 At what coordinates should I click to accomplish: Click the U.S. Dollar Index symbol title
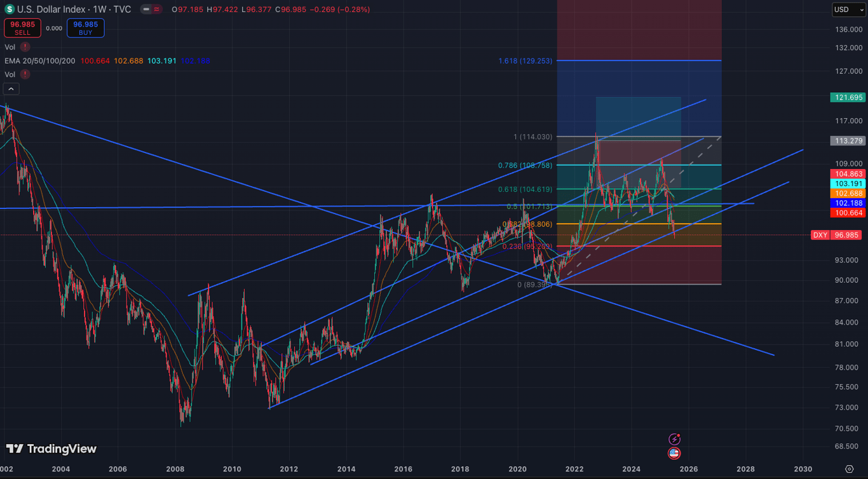50,10
